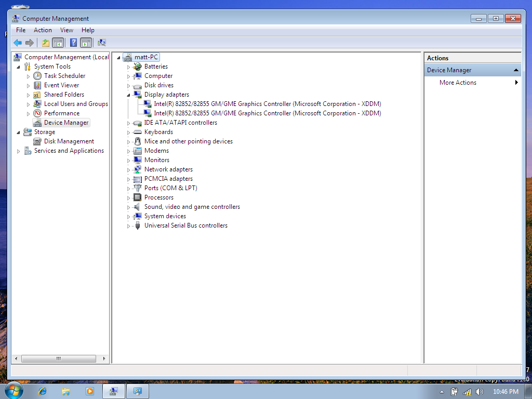The image size is (532, 399).
Task: Click the left pane horizontal scrollbar thumb
Action: (x=58, y=358)
